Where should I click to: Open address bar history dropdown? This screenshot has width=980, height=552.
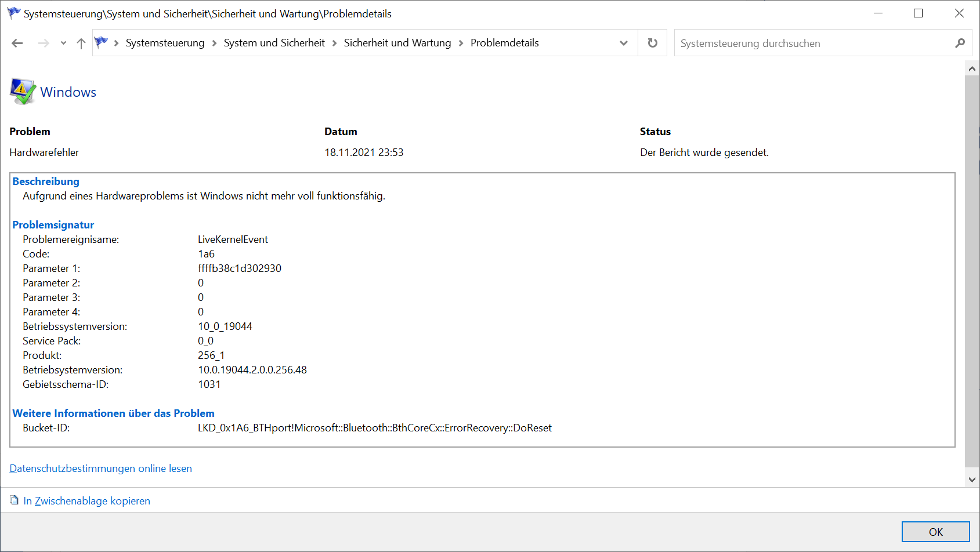[624, 43]
